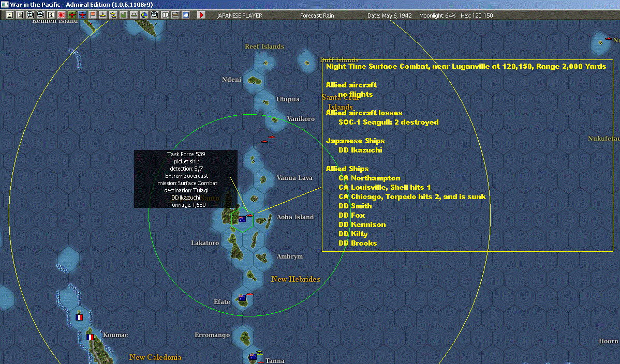
Task: Click the 'Lakatoro' map label
Action: [205, 242]
